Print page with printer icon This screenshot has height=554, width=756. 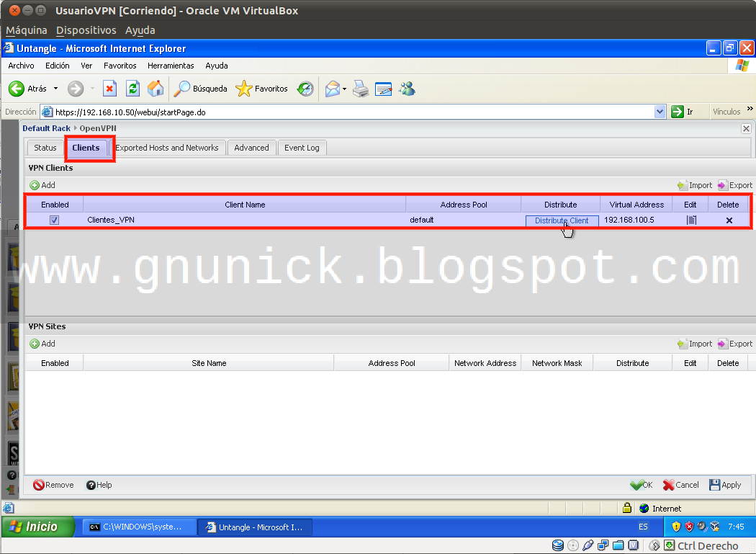pos(360,89)
